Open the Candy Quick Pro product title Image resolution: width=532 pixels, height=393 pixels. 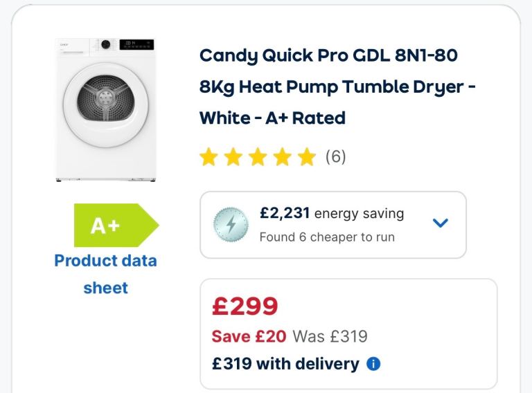pyautogui.click(x=328, y=86)
